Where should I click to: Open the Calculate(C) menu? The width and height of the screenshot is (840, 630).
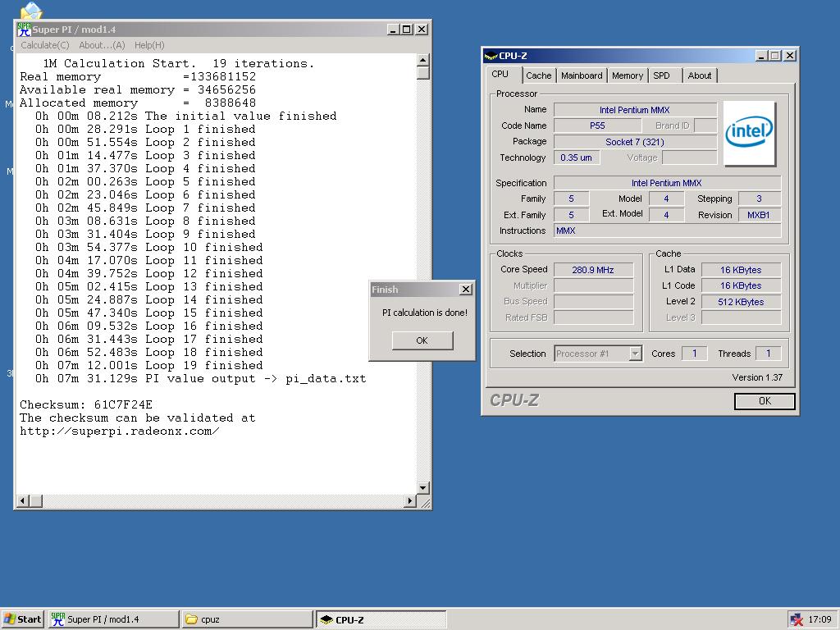coord(45,46)
